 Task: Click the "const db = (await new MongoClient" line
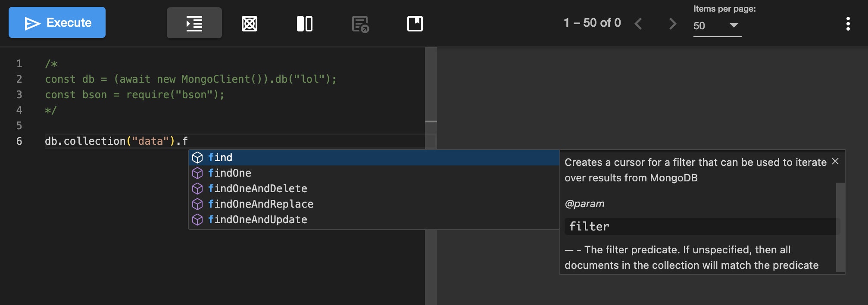tap(191, 79)
